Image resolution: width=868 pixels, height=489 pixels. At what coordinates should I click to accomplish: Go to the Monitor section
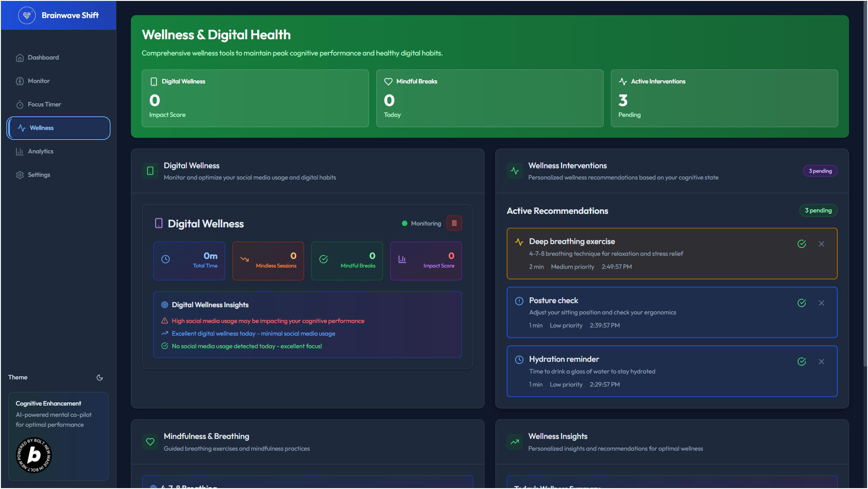pyautogui.click(x=39, y=81)
